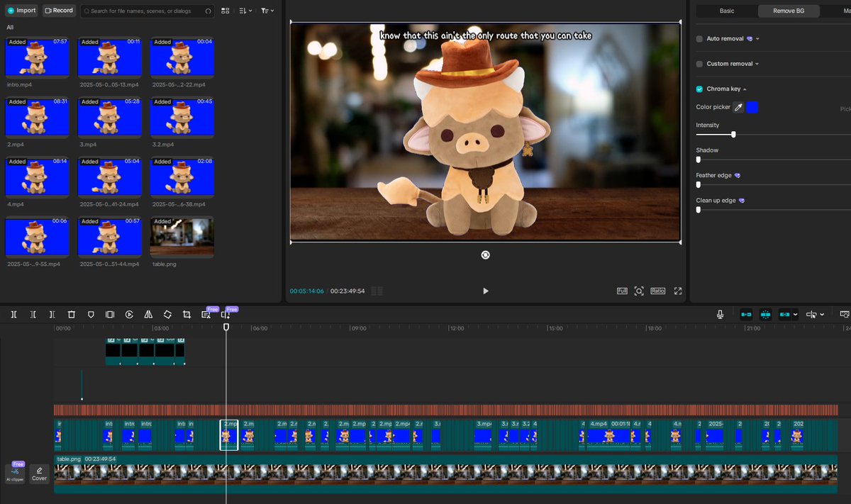Select the All media category
This screenshot has width=851, height=504.
click(x=10, y=28)
